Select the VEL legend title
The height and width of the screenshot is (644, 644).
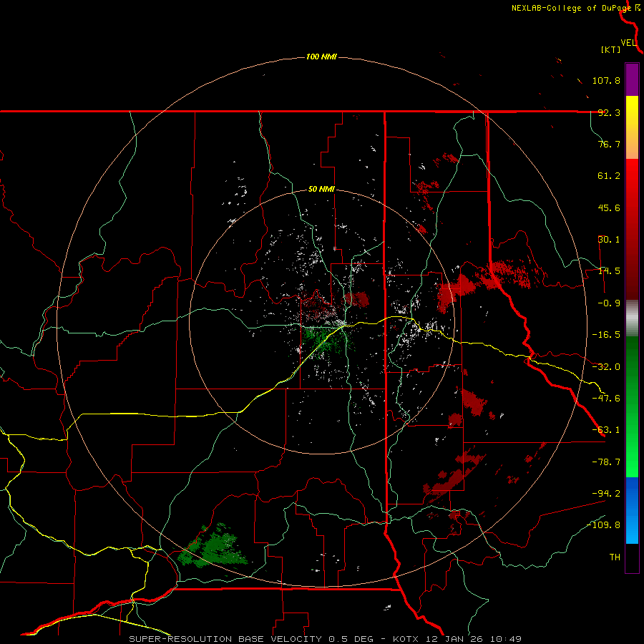coord(628,43)
